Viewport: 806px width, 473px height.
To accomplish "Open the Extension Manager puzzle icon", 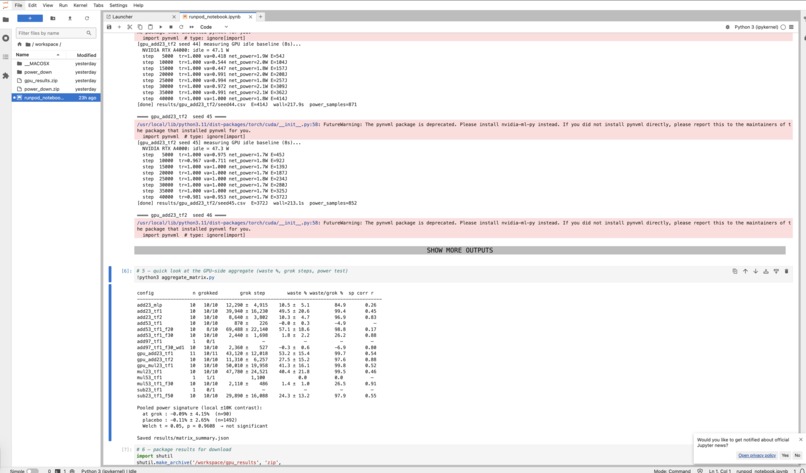I will 6,76.
